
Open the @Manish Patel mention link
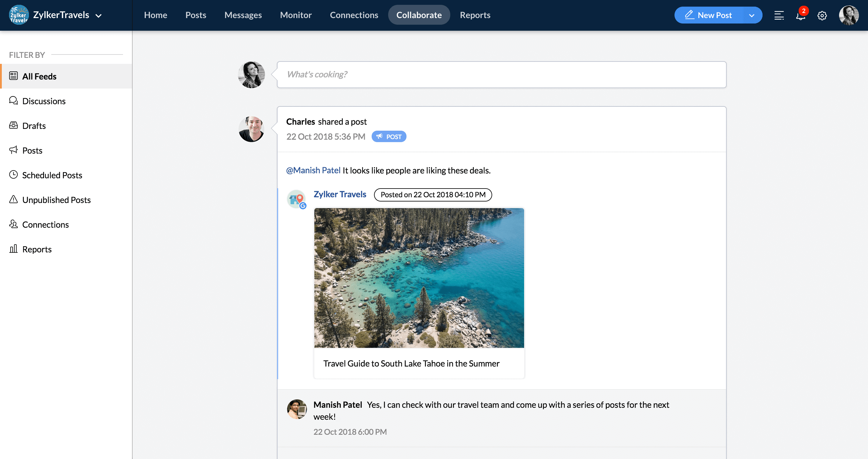(313, 170)
